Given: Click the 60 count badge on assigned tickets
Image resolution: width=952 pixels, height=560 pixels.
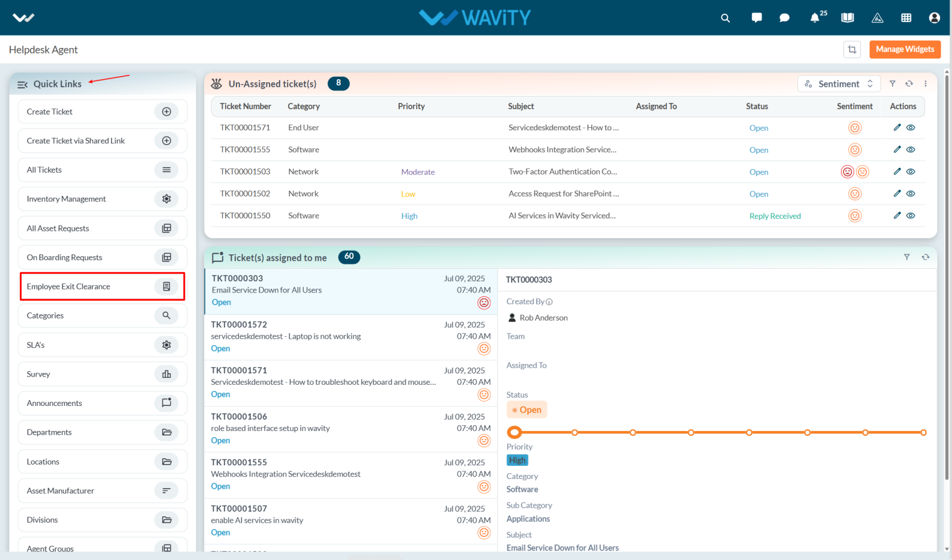Looking at the screenshot, I should 349,257.
